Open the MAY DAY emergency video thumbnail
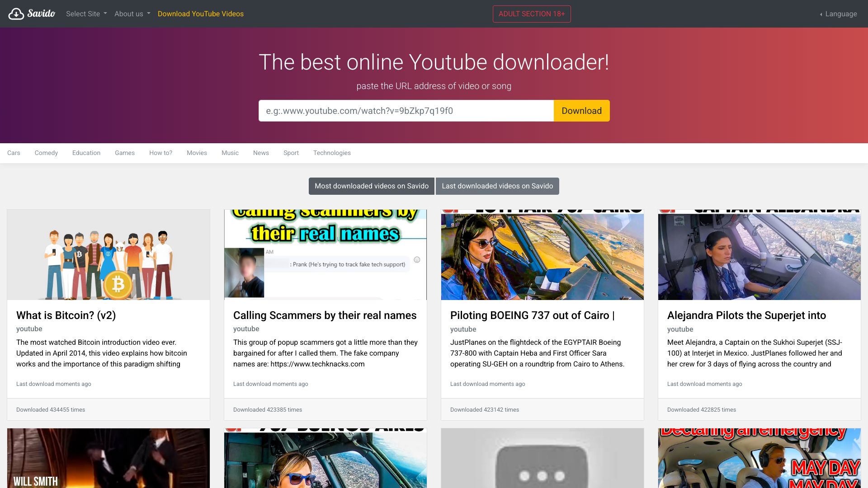Image resolution: width=868 pixels, height=488 pixels. 759,458
